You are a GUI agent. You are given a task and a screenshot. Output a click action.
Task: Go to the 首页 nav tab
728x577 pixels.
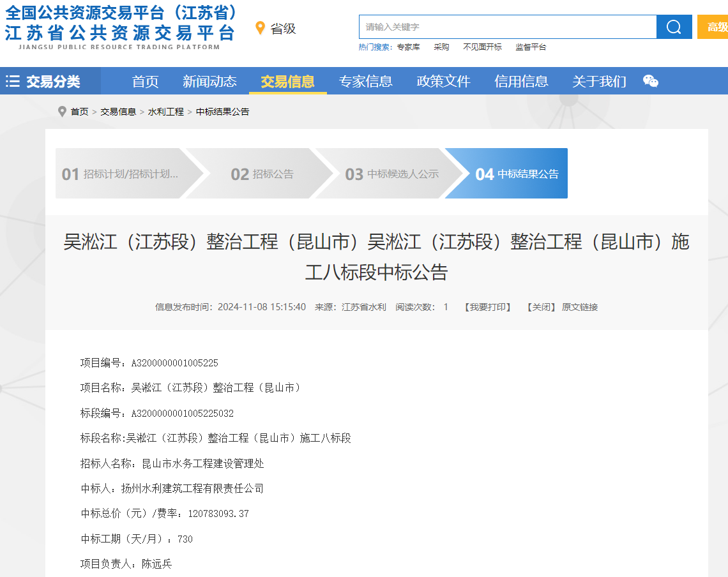click(146, 81)
